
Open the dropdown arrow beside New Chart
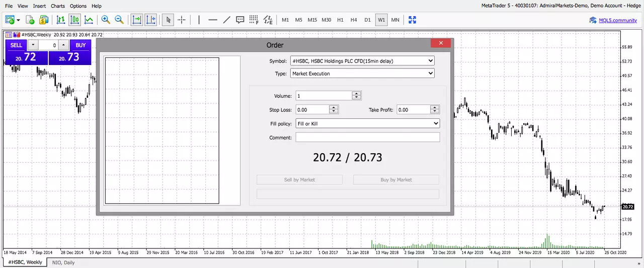[x=18, y=20]
